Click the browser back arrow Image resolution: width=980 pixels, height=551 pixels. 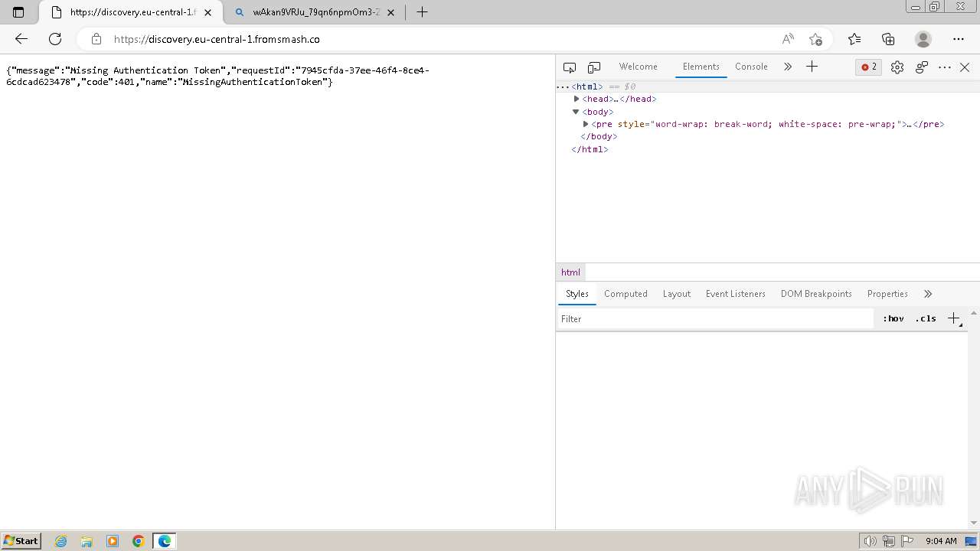(x=21, y=39)
